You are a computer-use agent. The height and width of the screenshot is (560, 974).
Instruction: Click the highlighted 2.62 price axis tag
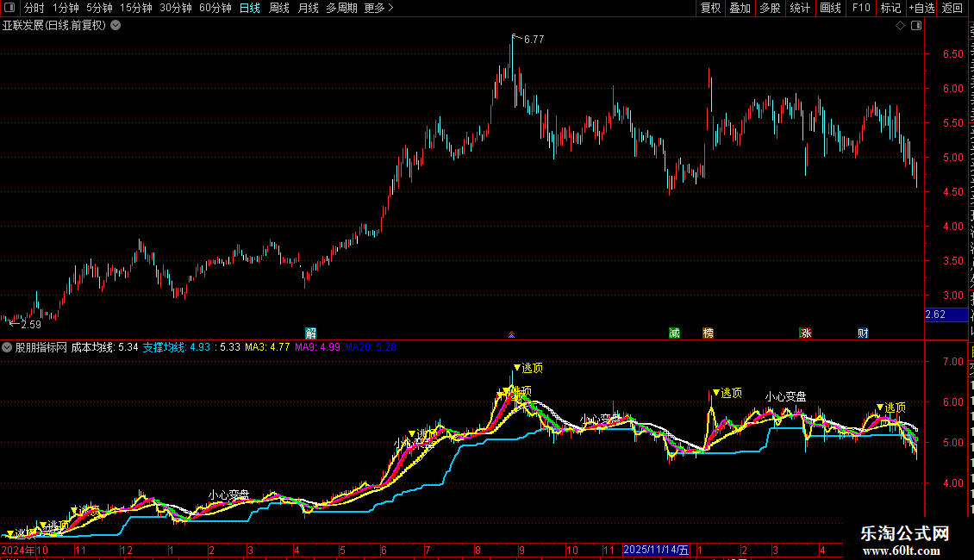pyautogui.click(x=946, y=314)
